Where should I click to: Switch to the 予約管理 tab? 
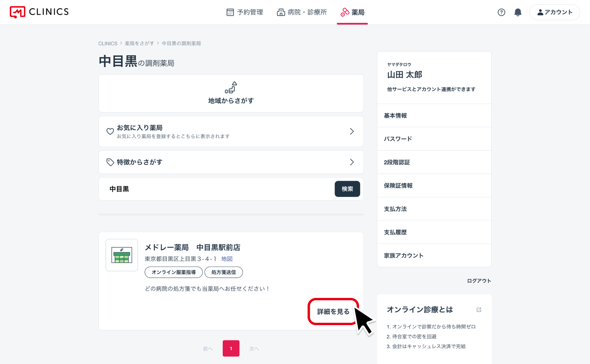tap(245, 12)
